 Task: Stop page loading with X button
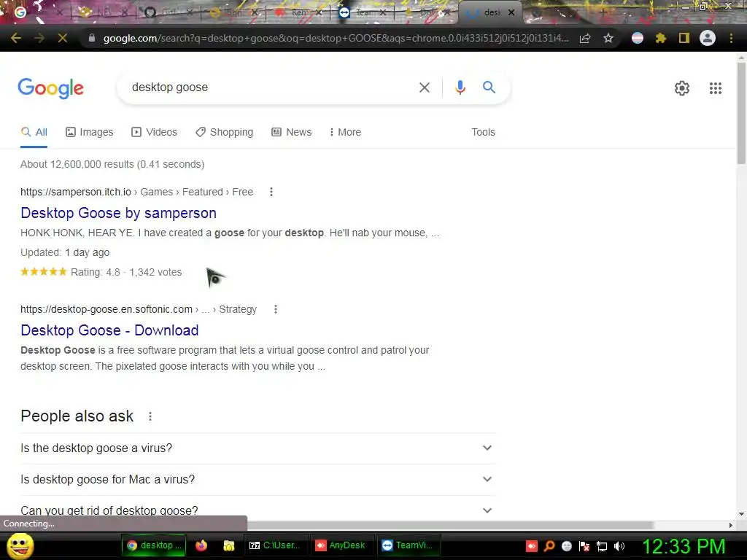(x=63, y=38)
